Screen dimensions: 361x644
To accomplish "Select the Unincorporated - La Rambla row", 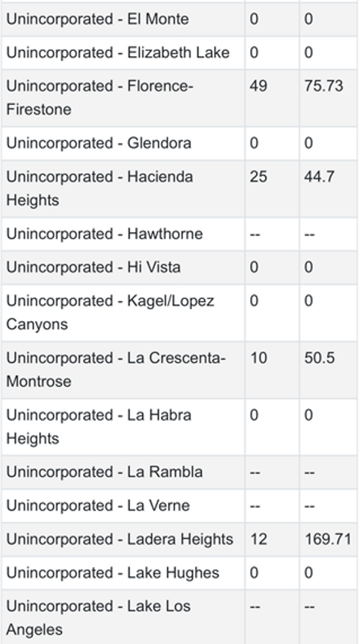I will (179, 472).
